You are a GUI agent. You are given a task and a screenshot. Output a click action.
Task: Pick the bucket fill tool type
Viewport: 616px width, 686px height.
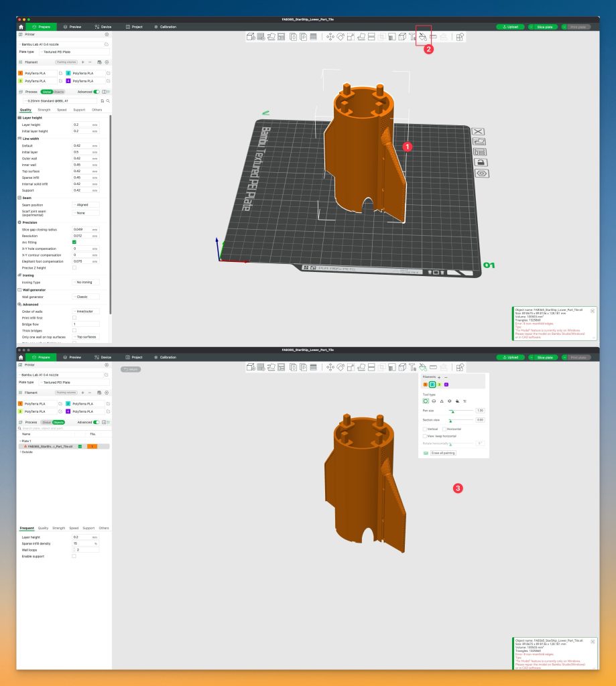coord(457,401)
